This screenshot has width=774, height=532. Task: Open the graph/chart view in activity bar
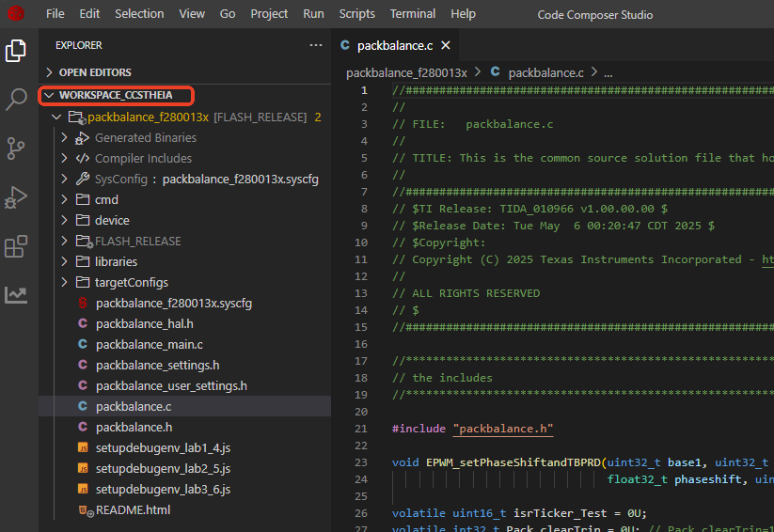tap(16, 295)
